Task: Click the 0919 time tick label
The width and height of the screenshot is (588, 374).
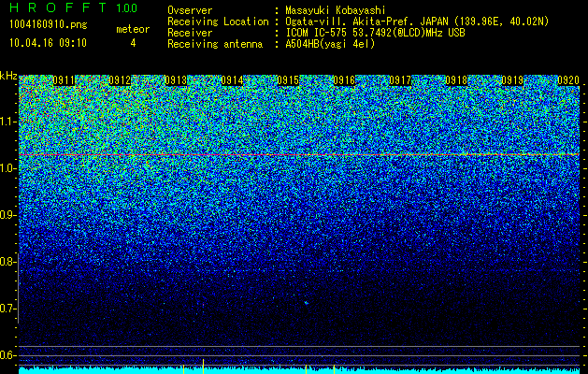Action: click(x=512, y=80)
